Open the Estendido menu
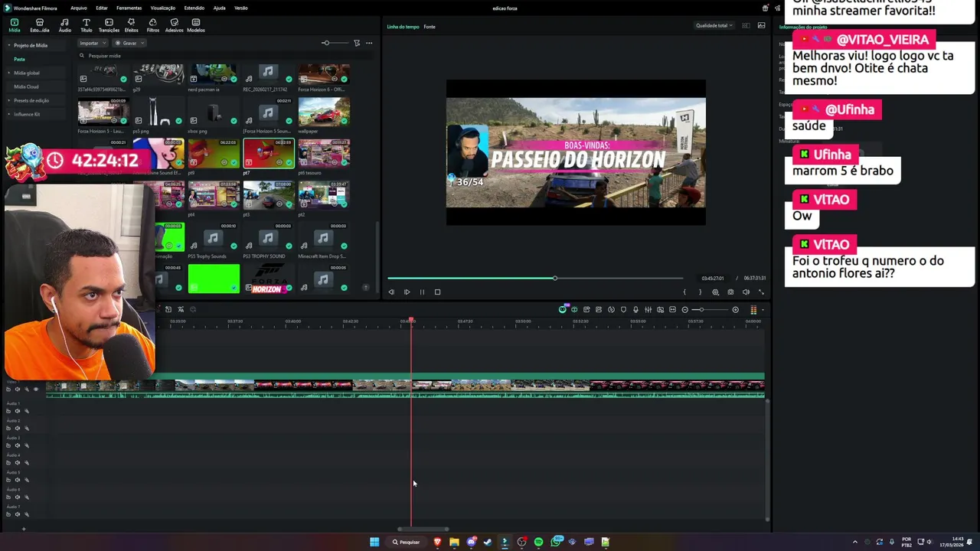 pos(194,8)
